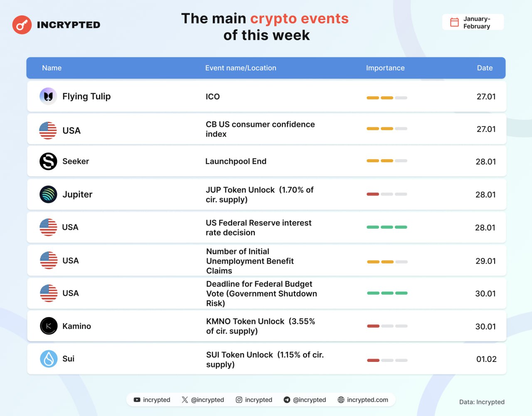Screen dimensions: 532x416
Task: Select the Flying Tulip butterfly icon
Action: [x=48, y=97]
